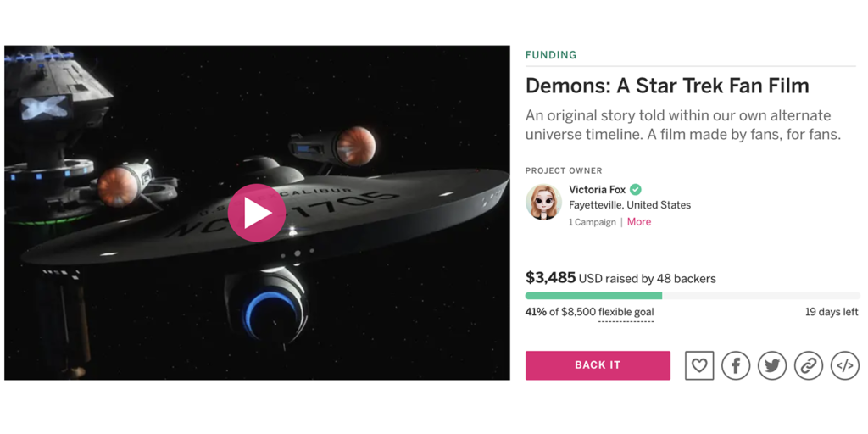The height and width of the screenshot is (434, 868).
Task: Share campaign on Twitter
Action: 772,365
